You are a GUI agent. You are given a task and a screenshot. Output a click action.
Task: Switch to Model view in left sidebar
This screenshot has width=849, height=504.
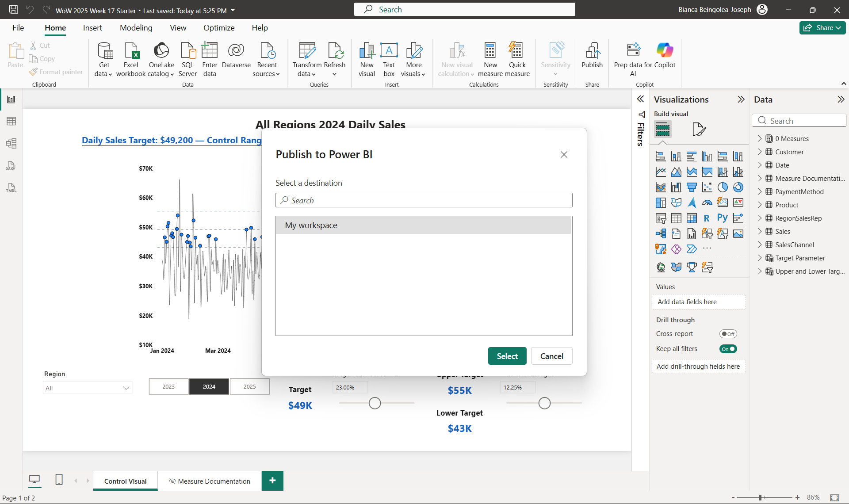coord(11,143)
